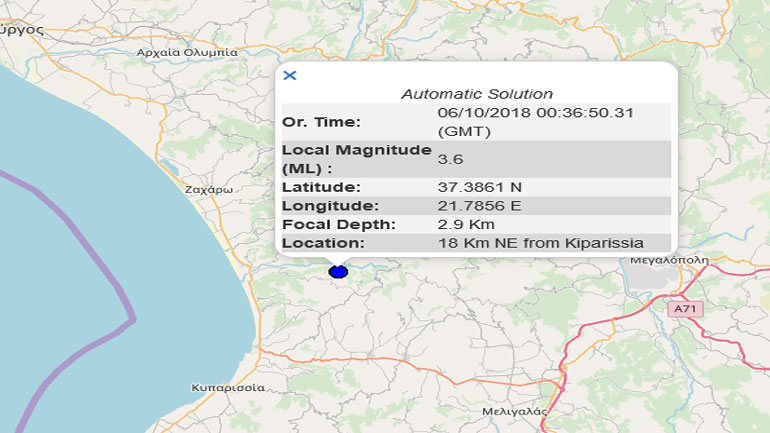This screenshot has height=433, width=770.
Task: Click the Longitude value 21.7856 E
Action: [479, 206]
